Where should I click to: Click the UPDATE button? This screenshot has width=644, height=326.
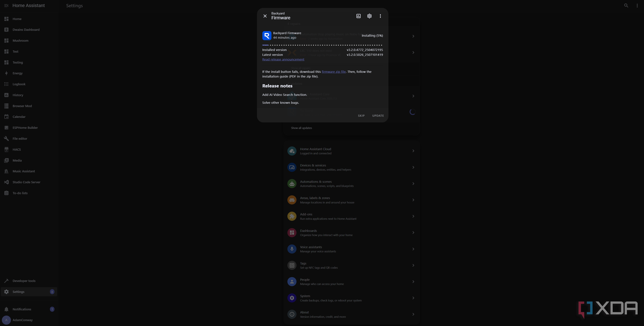(378, 116)
